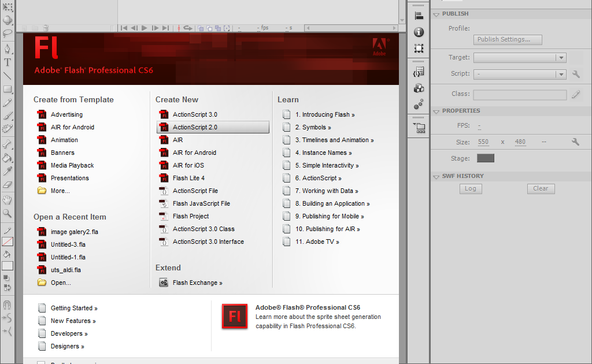592x364 pixels.
Task: Click the Class input field
Action: tap(520, 95)
